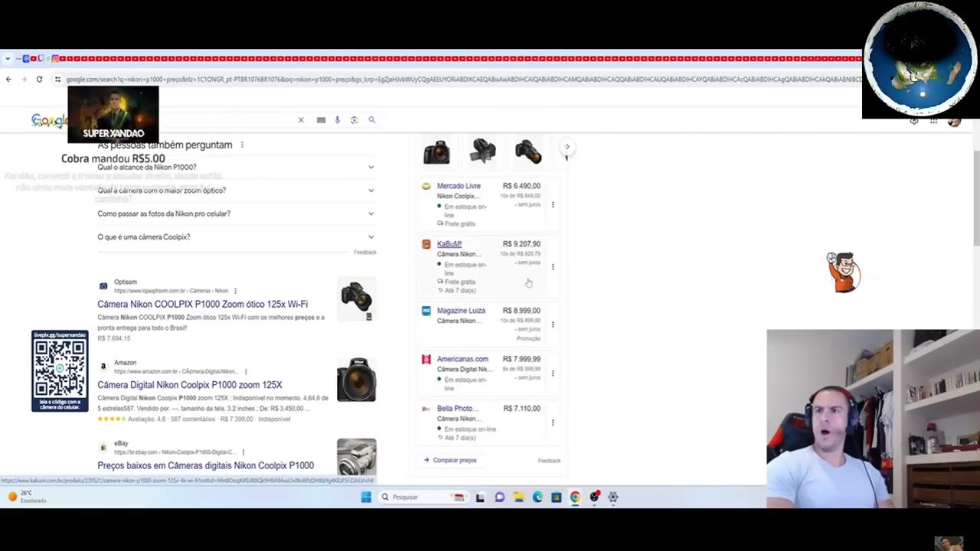
Task: Open more options for Magazine Luiza offer
Action: pyautogui.click(x=553, y=324)
